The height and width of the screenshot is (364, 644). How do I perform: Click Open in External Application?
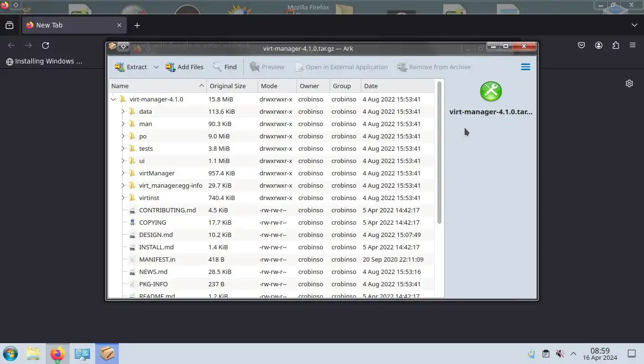pos(341,67)
